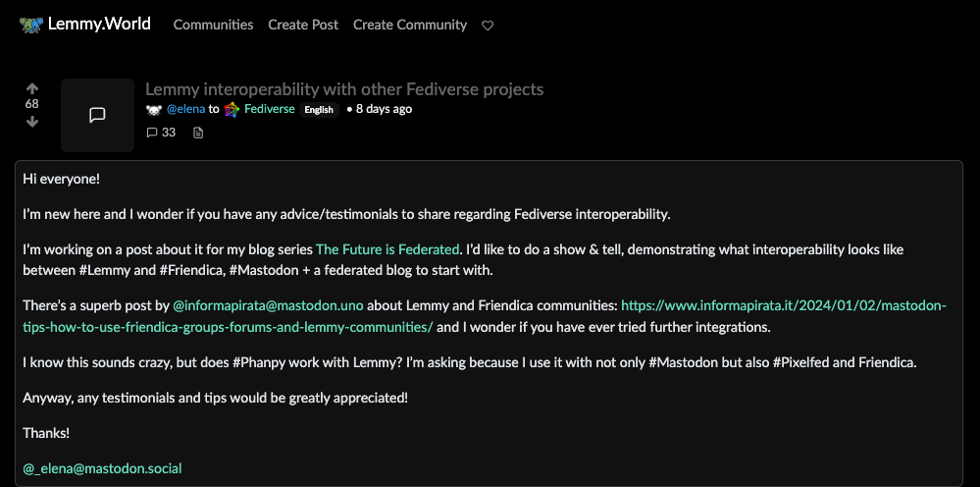Go to the Fediverse community
This screenshot has width=980, height=487.
pos(269,109)
